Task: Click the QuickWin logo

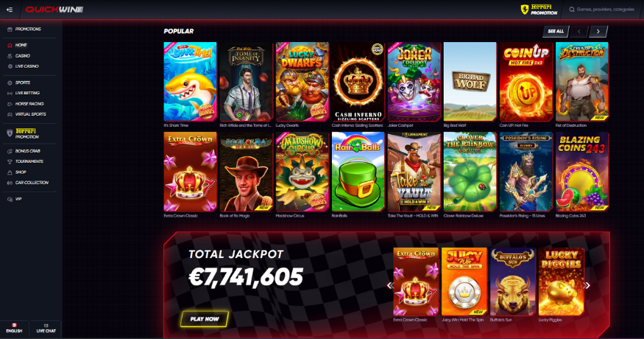Action: 54,10
